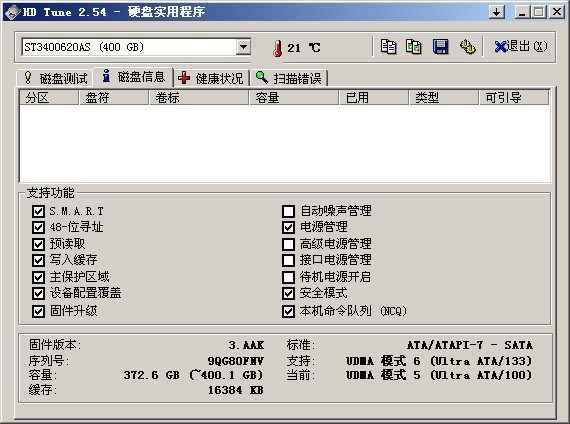570x424 pixels.
Task: Click the floppy disk save icon
Action: pyautogui.click(x=440, y=47)
